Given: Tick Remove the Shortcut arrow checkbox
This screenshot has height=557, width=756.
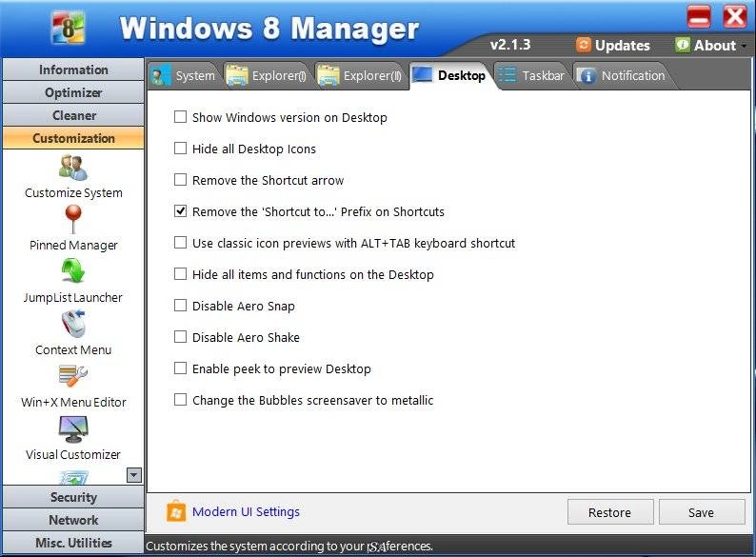Looking at the screenshot, I should click(x=180, y=180).
